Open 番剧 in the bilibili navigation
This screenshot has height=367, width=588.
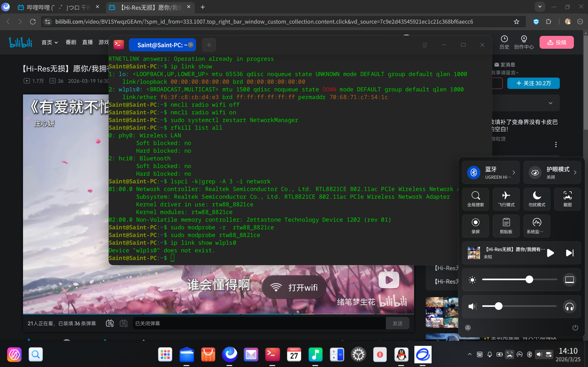point(71,42)
